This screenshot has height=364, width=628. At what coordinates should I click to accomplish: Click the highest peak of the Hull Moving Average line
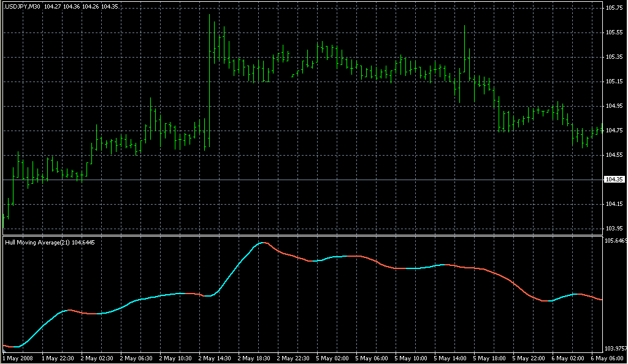click(262, 243)
